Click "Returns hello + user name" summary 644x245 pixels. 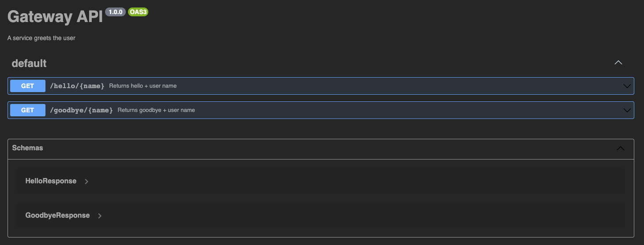pyautogui.click(x=143, y=86)
